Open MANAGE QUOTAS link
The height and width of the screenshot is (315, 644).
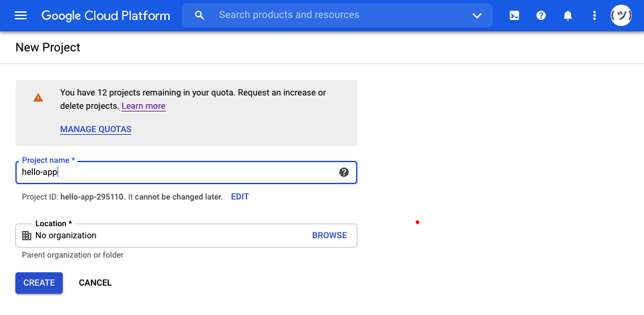[96, 129]
